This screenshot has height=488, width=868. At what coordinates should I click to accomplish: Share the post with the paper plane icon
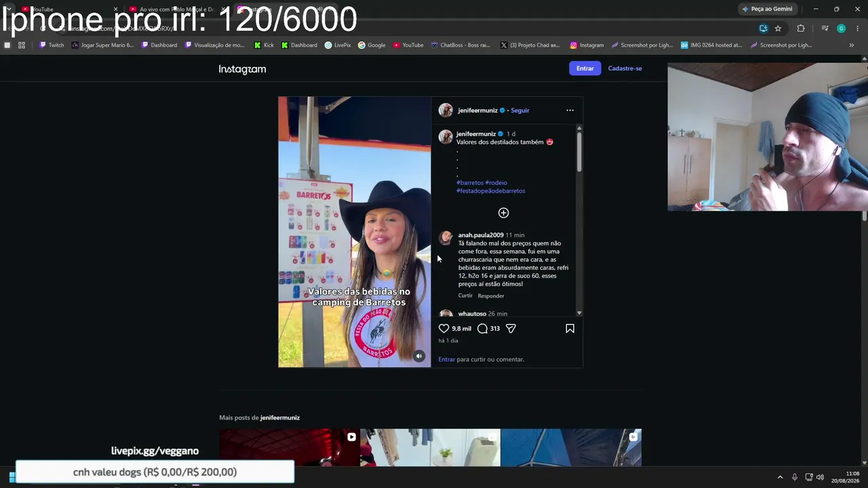(511, 329)
